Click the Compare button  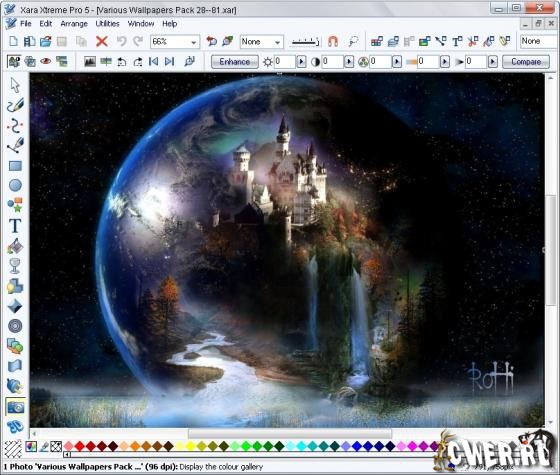pos(526,62)
